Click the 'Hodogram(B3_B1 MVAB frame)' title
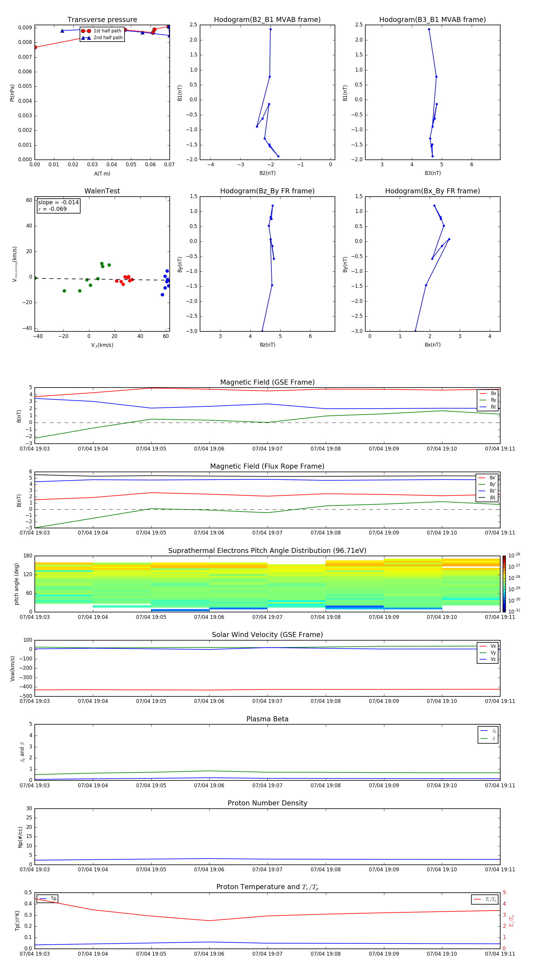The width and height of the screenshot is (535, 980). coord(432,20)
